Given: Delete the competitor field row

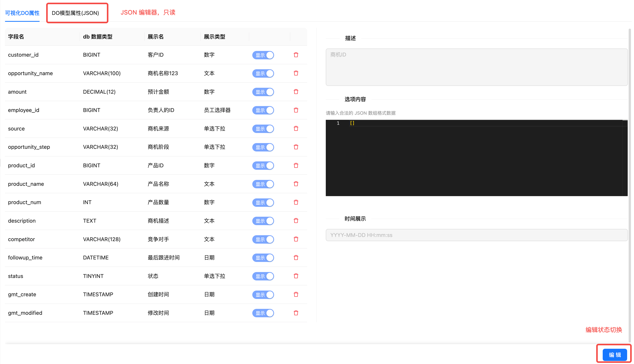Looking at the screenshot, I should pos(296,239).
